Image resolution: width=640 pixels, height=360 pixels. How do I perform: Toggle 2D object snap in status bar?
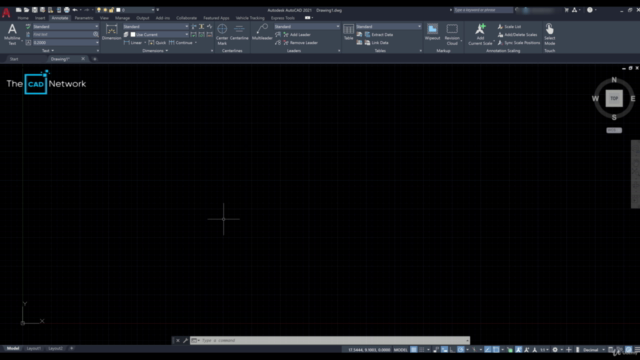tap(496, 350)
